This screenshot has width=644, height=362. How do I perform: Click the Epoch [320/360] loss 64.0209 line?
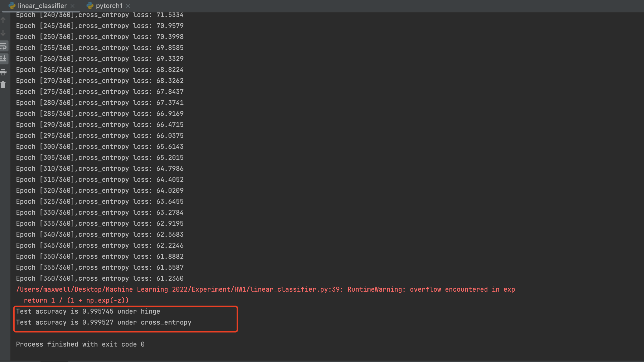tap(100, 190)
